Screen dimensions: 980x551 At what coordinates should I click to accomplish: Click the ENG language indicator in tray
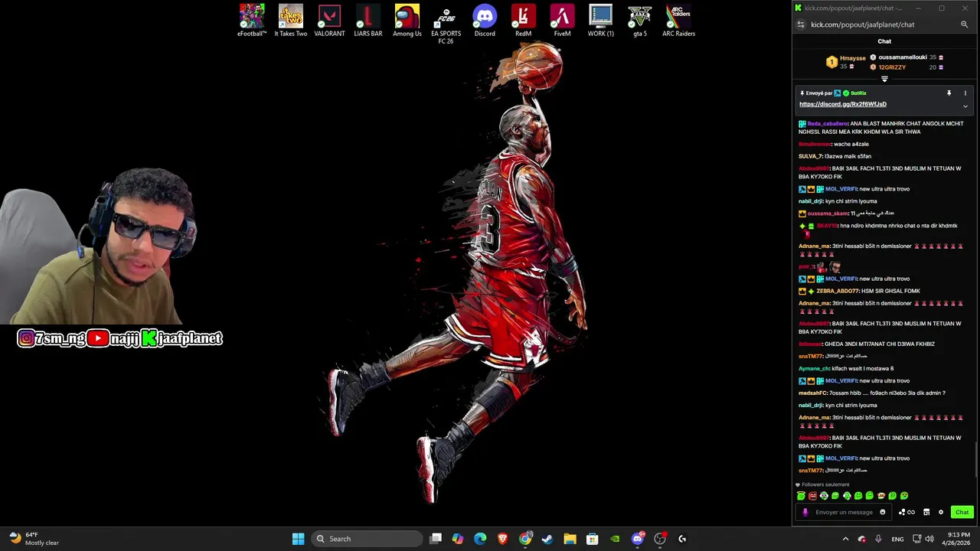click(x=897, y=539)
